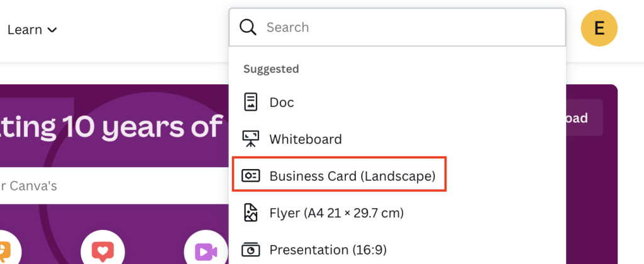Click the Doc document icon
644x264 pixels.
click(251, 102)
